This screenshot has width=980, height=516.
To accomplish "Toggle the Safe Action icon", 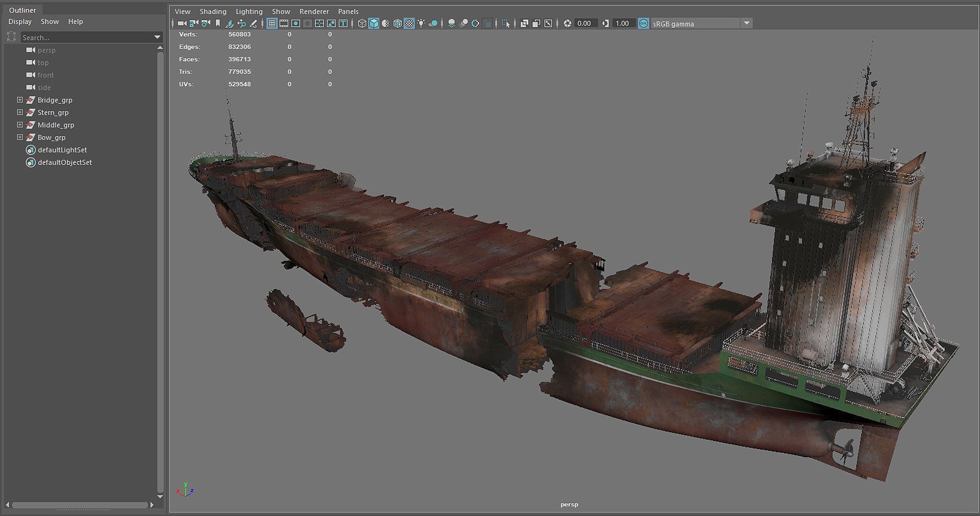I will click(x=331, y=23).
